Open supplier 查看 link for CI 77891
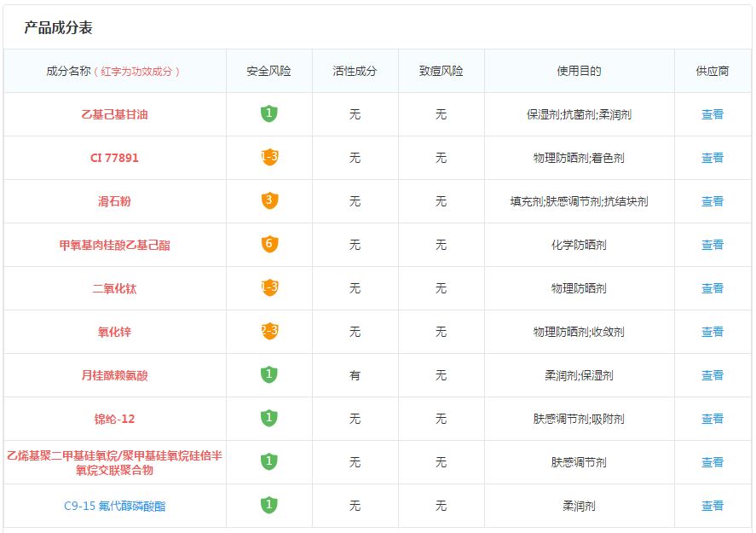The width and height of the screenshot is (756, 533). [713, 158]
